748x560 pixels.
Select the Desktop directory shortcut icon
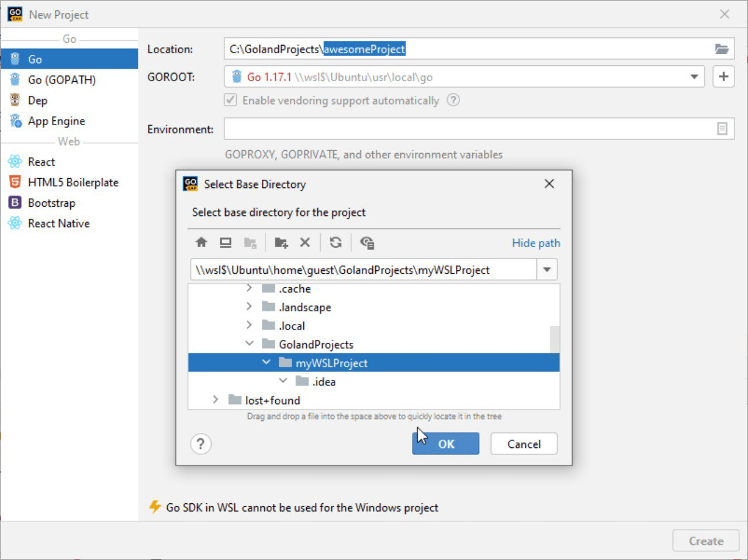226,242
